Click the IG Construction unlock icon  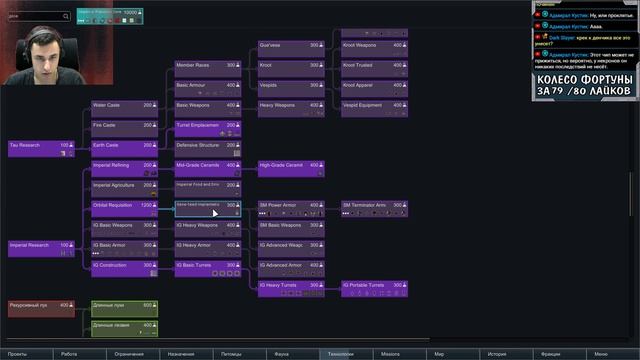154,273
